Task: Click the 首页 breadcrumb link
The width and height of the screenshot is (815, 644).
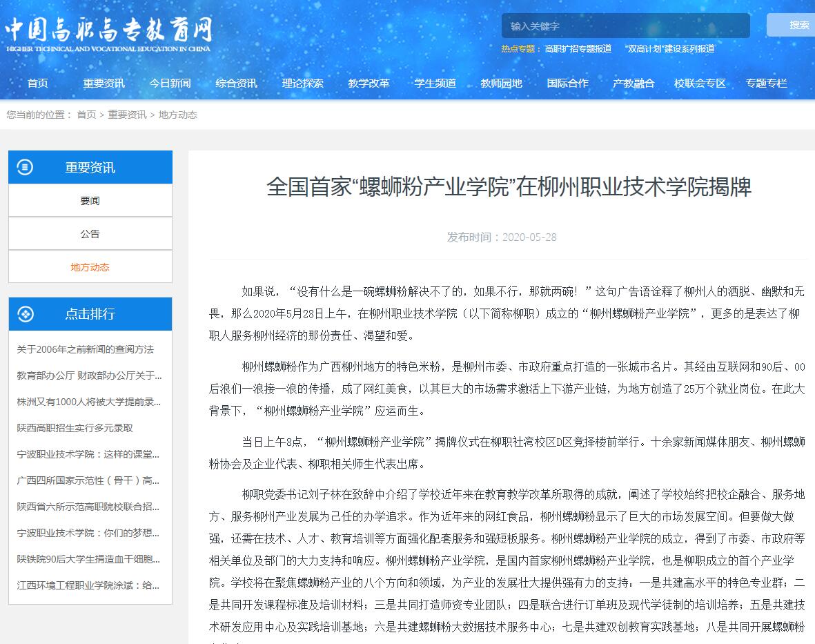Action: click(x=86, y=115)
